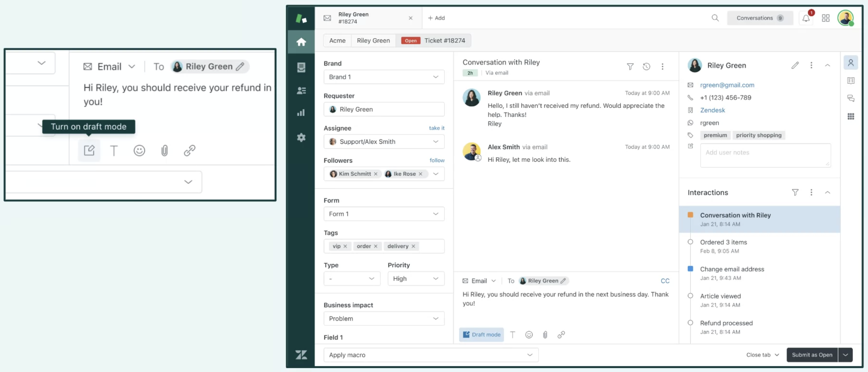Toggle the Draft mode button off
Screen dimensions: 868x372
(x=481, y=334)
